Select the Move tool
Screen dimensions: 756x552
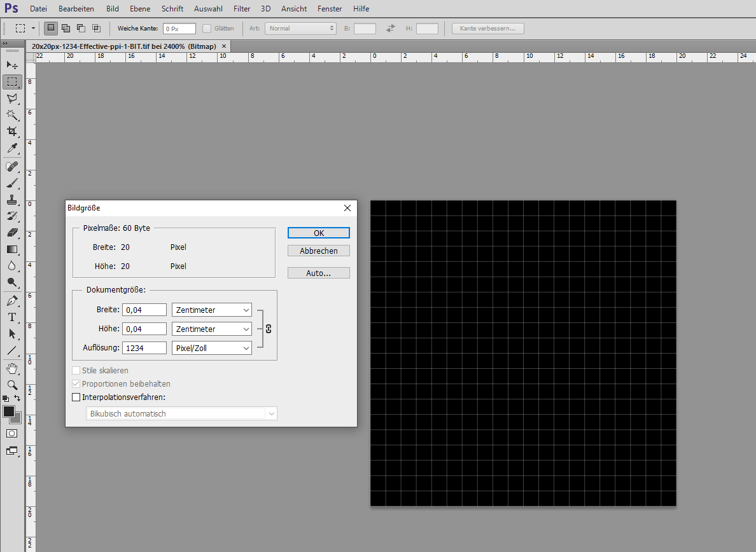click(12, 66)
